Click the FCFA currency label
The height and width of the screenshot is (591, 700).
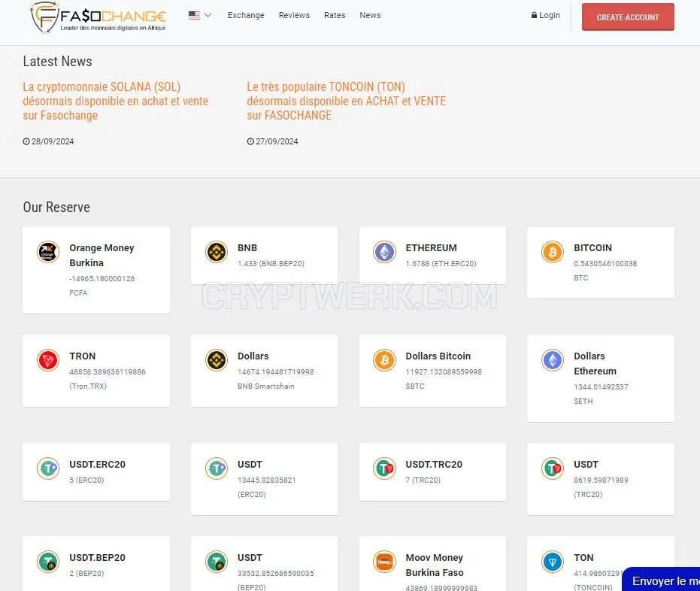click(x=78, y=292)
